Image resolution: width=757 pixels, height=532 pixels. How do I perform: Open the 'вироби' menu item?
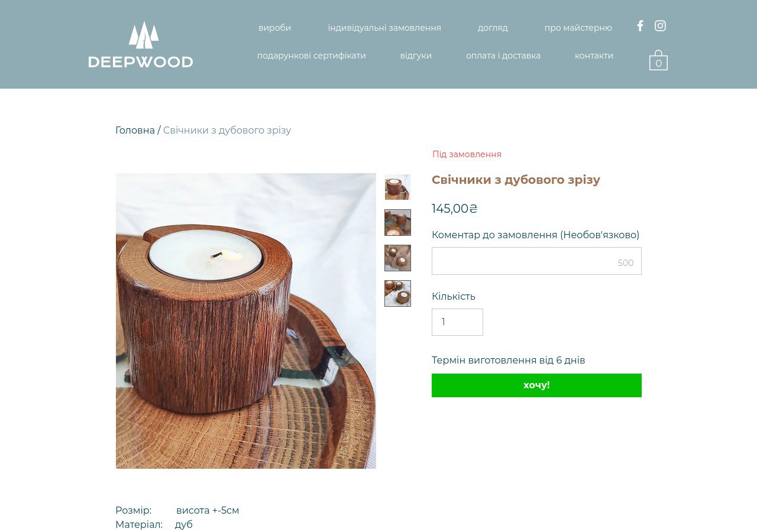(x=274, y=28)
